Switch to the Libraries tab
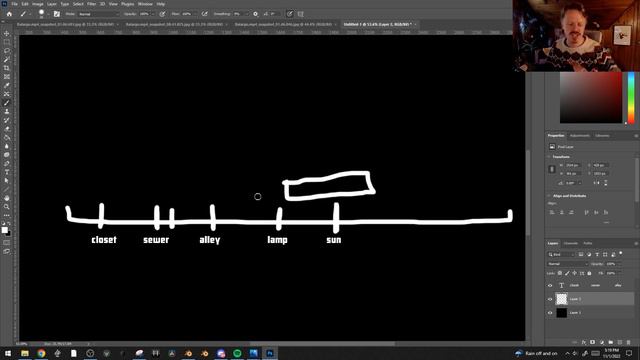This screenshot has width=640, height=360. pyautogui.click(x=602, y=136)
